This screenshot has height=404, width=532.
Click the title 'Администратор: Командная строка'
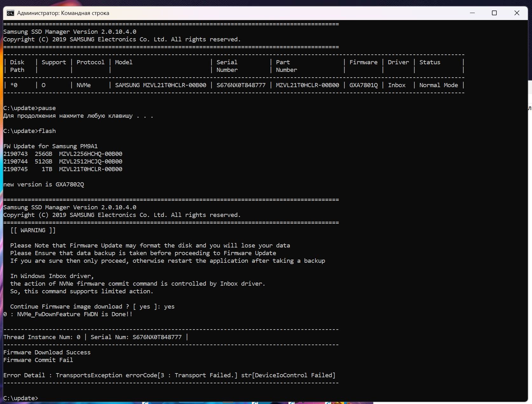63,13
